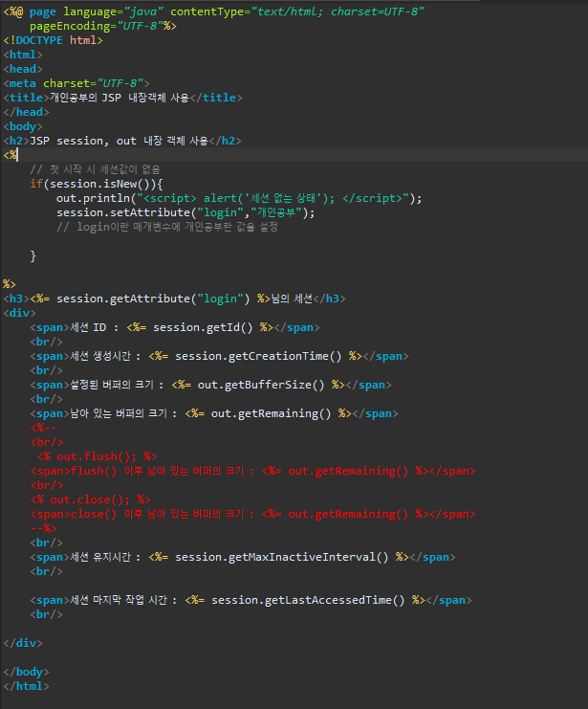This screenshot has width=588, height=709.
Task: Click the '<!DOCTYPE html>' line
Action: point(53,40)
